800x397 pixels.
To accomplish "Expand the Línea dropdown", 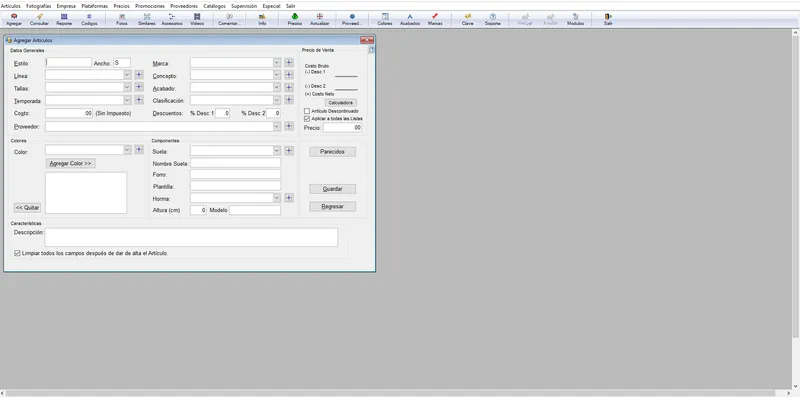I will (x=127, y=75).
